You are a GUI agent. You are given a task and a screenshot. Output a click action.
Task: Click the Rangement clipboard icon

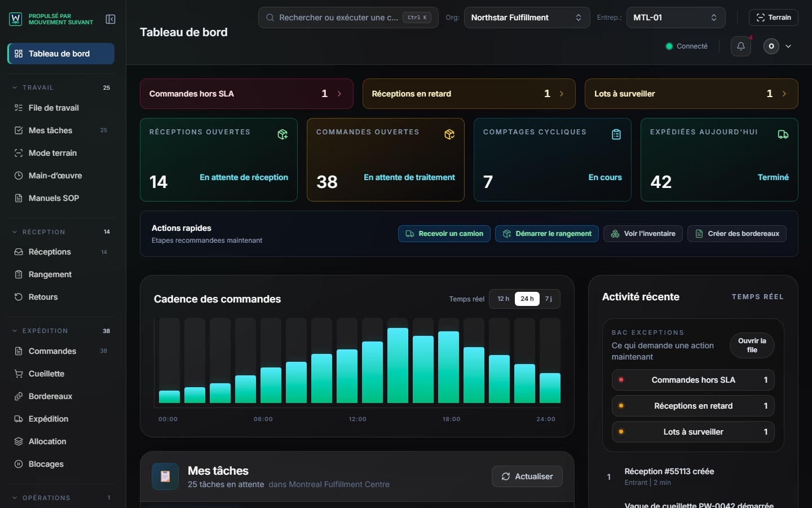pos(19,274)
